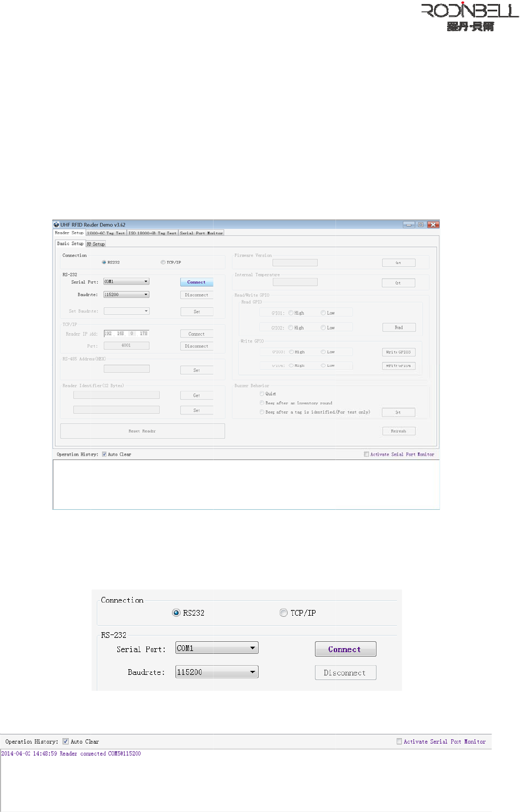Click the highlighted RS-232 Connect button in demo window
Screen dimensions: 520x812
tap(196, 282)
